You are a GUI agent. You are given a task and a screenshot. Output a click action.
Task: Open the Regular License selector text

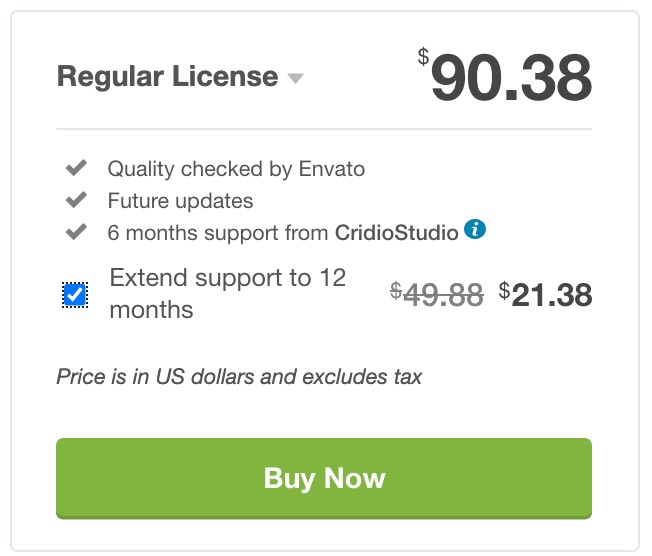click(x=167, y=77)
